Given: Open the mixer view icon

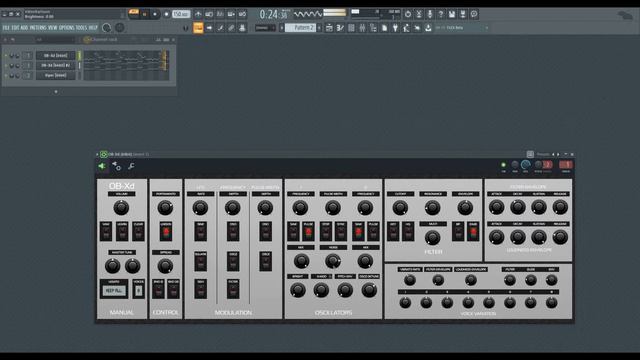Looking at the screenshot, I should (x=362, y=28).
